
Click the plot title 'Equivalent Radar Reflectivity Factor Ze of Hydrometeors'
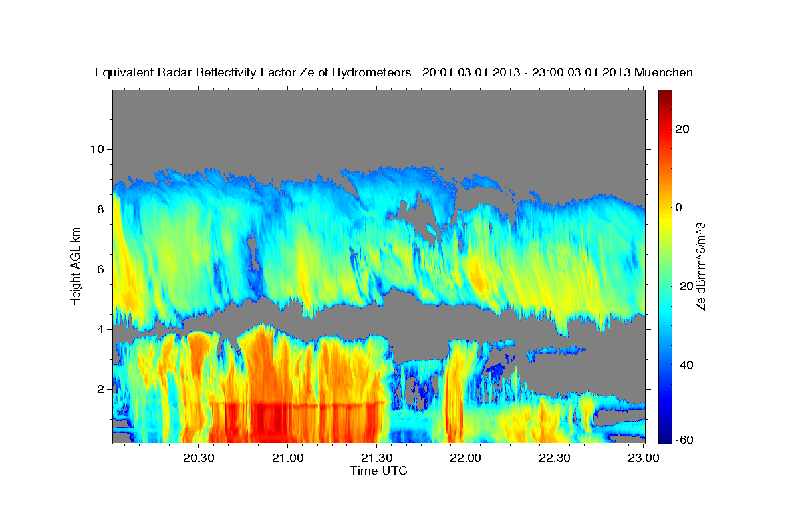point(253,72)
